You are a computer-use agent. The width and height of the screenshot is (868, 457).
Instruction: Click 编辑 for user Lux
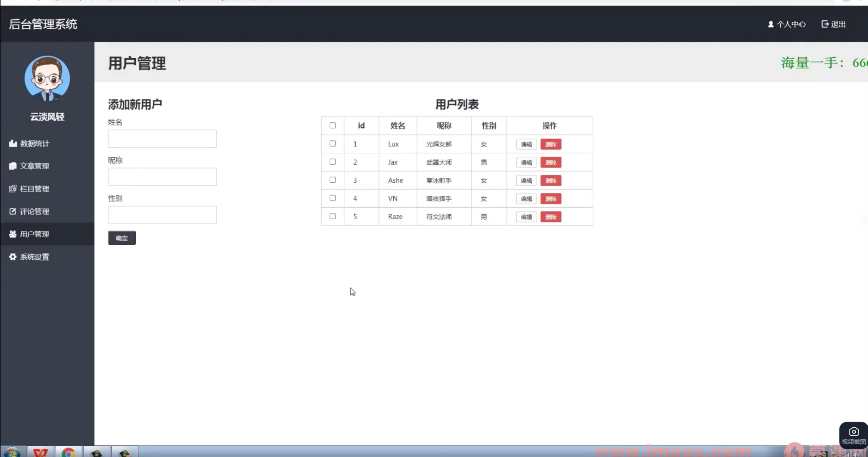pos(526,144)
